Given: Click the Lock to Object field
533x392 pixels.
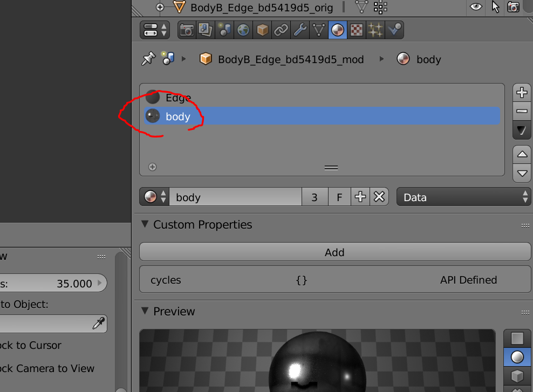Looking at the screenshot, I should tap(53, 324).
